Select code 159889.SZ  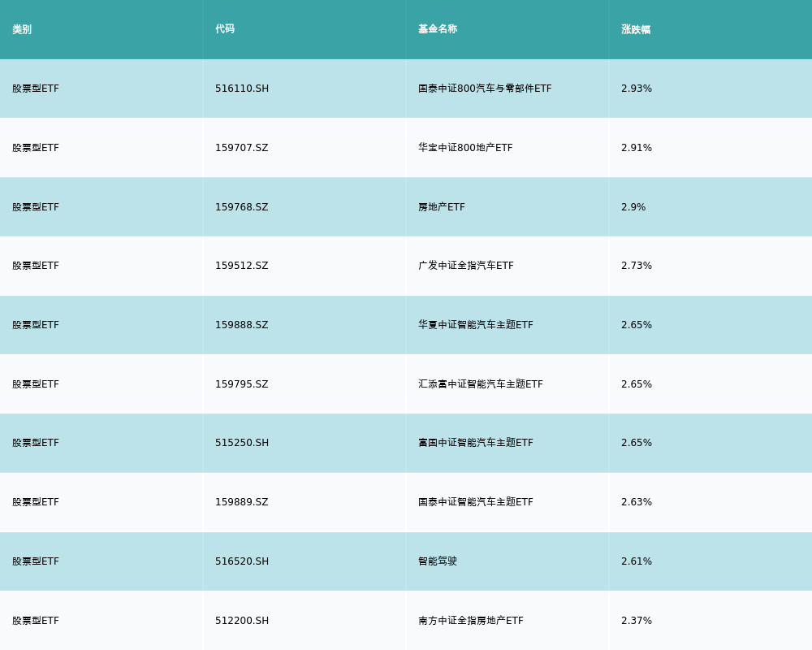tap(242, 502)
